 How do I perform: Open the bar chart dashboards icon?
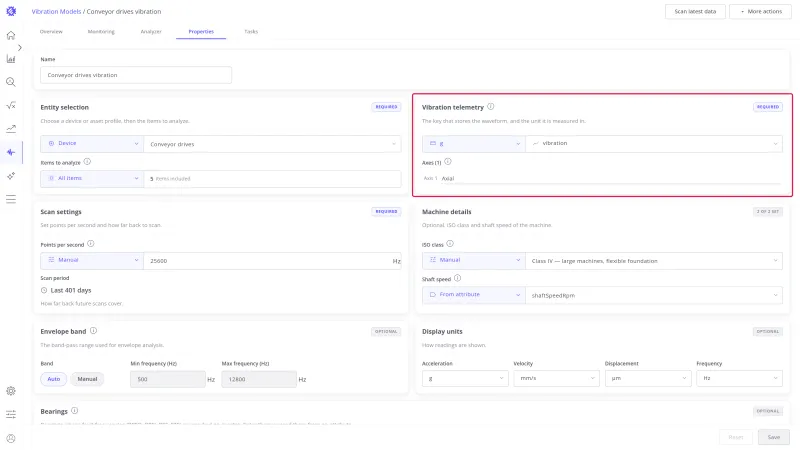coord(11,59)
